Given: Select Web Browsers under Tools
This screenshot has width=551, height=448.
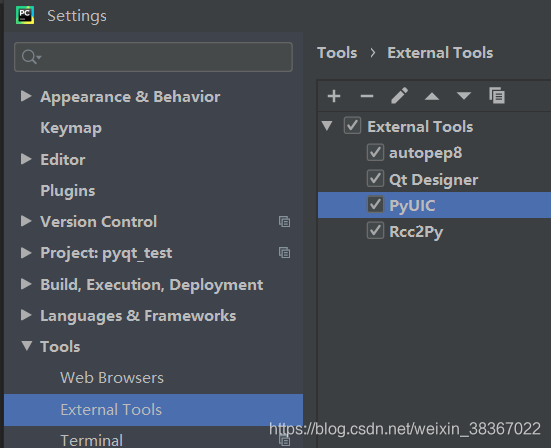Looking at the screenshot, I should coord(112,378).
